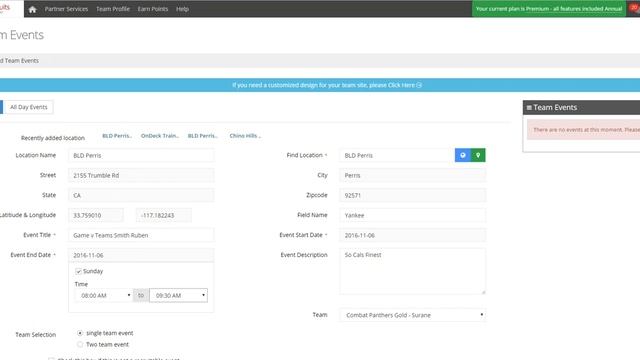This screenshot has width=640, height=360.
Task: Click the green map pin button
Action: 478,155
